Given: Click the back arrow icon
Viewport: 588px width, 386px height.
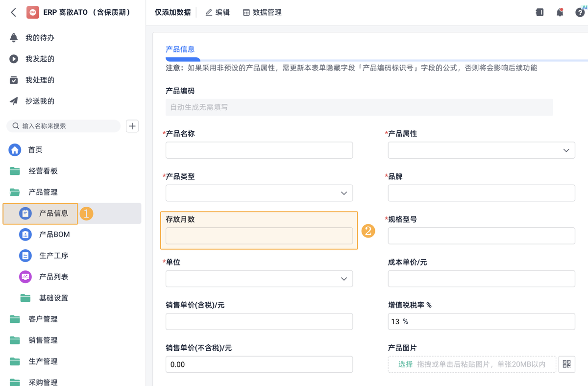Looking at the screenshot, I should click(14, 12).
